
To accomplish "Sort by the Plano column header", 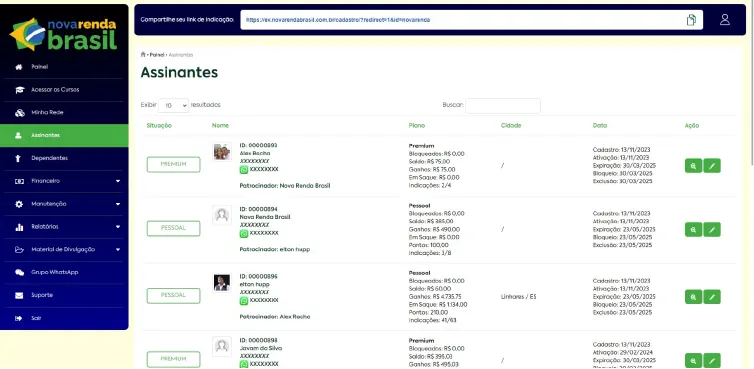I will 417,126.
